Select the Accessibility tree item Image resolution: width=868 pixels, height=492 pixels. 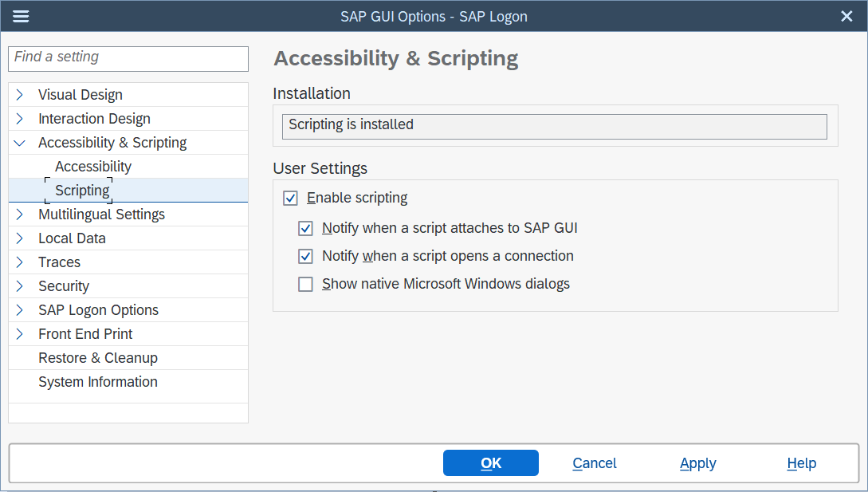coord(92,167)
